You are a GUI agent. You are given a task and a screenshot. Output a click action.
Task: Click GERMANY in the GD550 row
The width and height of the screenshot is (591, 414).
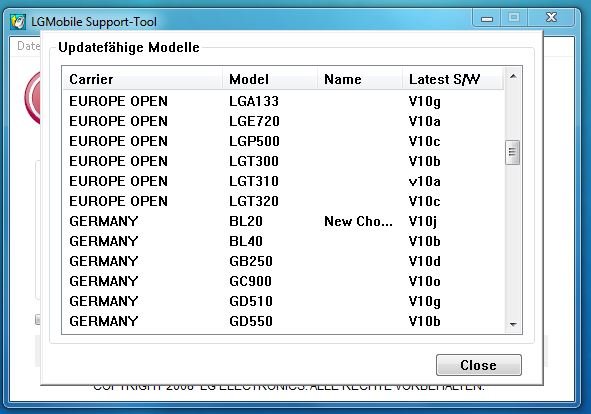pos(104,321)
